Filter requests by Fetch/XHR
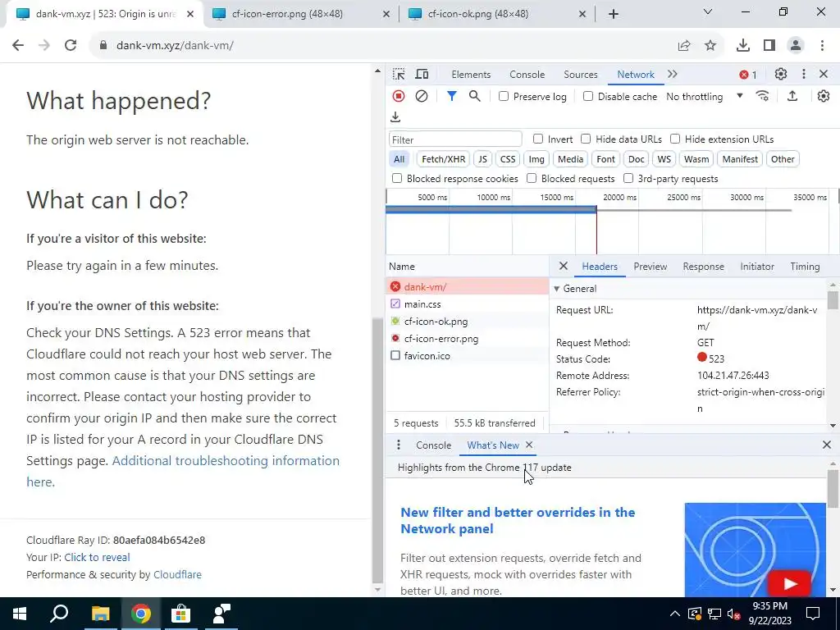Image resolution: width=840 pixels, height=630 pixels. [x=443, y=159]
